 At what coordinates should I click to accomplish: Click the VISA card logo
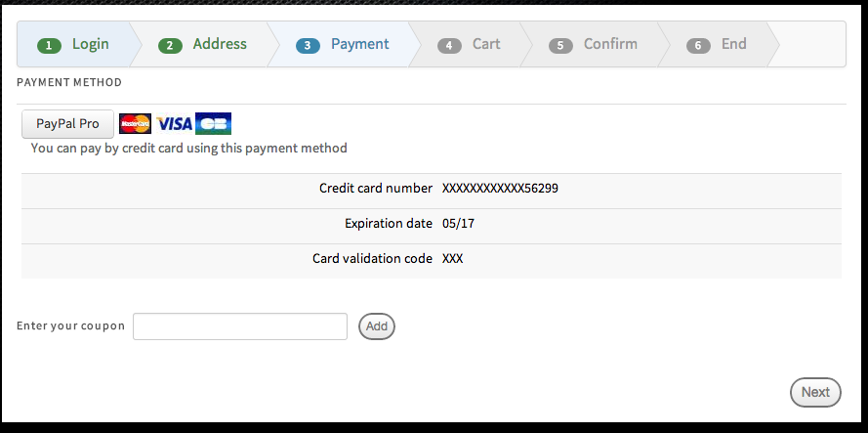pos(175,124)
